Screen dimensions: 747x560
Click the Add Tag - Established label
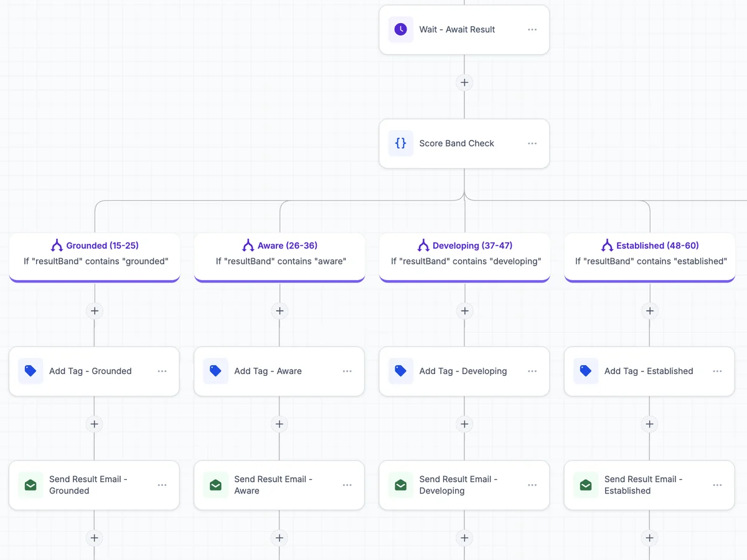coord(649,371)
